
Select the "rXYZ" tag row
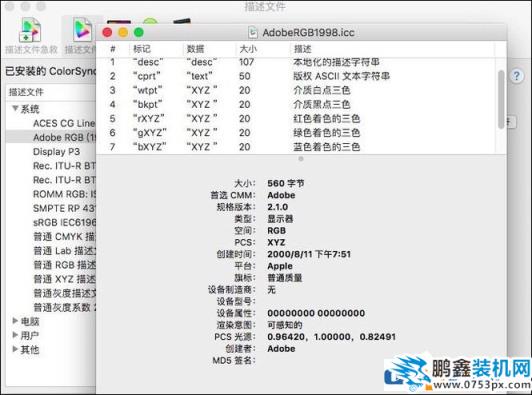pyautogui.click(x=297, y=118)
